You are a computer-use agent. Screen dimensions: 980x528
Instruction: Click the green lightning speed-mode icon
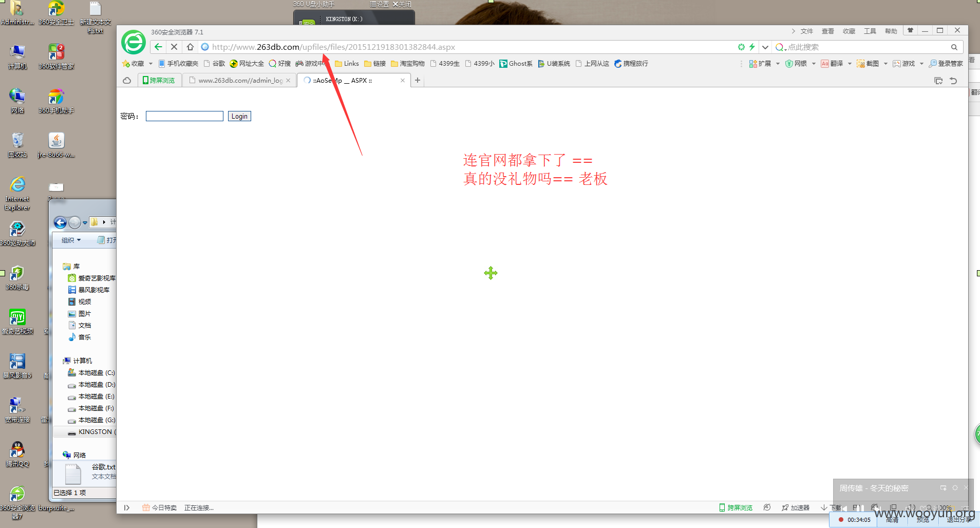(x=752, y=47)
